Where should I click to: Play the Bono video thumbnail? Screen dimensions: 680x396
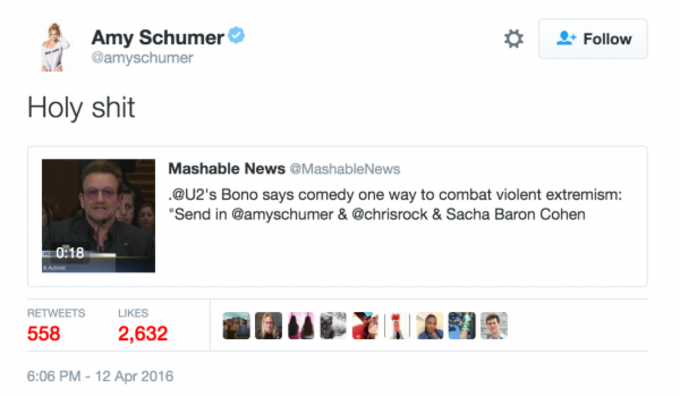98,216
